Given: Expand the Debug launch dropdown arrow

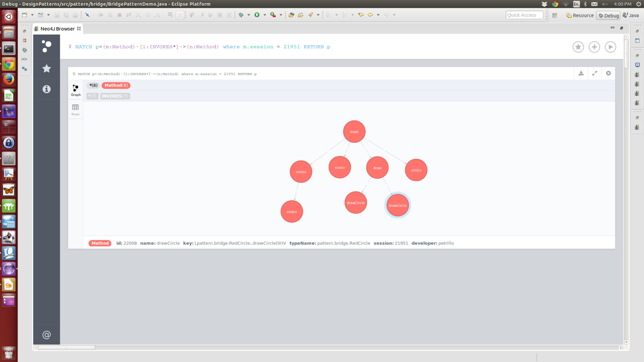Looking at the screenshot, I should 249,15.
